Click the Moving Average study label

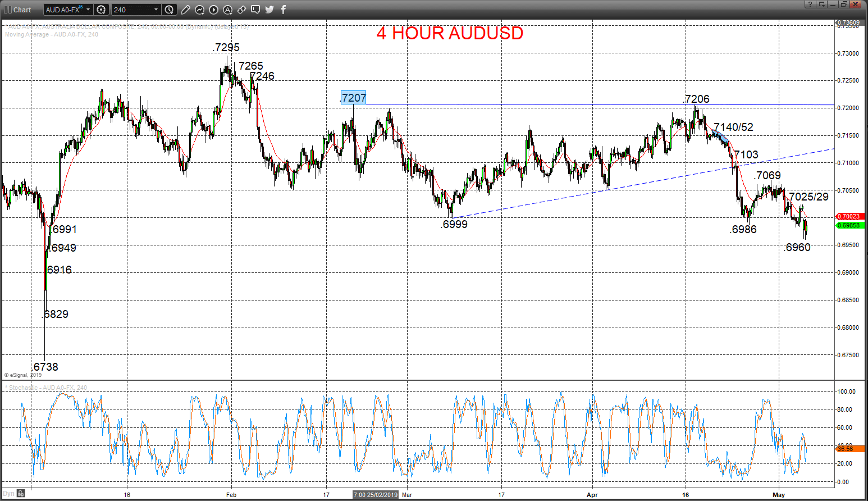(52, 34)
